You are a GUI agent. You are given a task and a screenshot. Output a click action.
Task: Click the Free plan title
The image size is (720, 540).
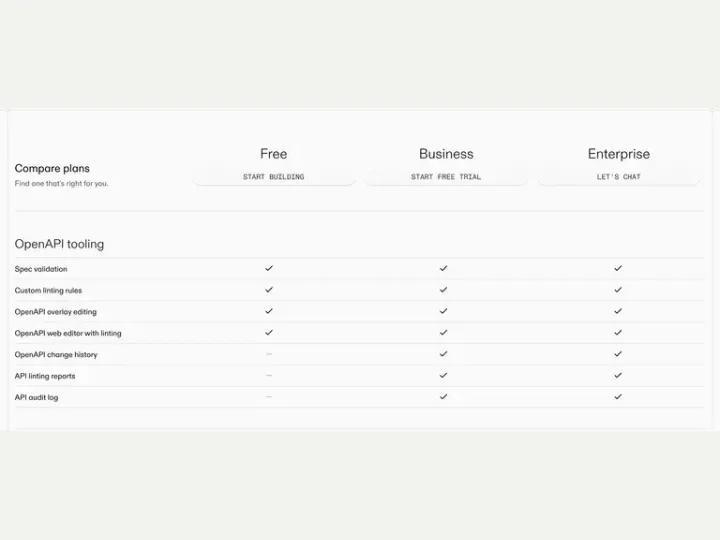click(x=274, y=154)
